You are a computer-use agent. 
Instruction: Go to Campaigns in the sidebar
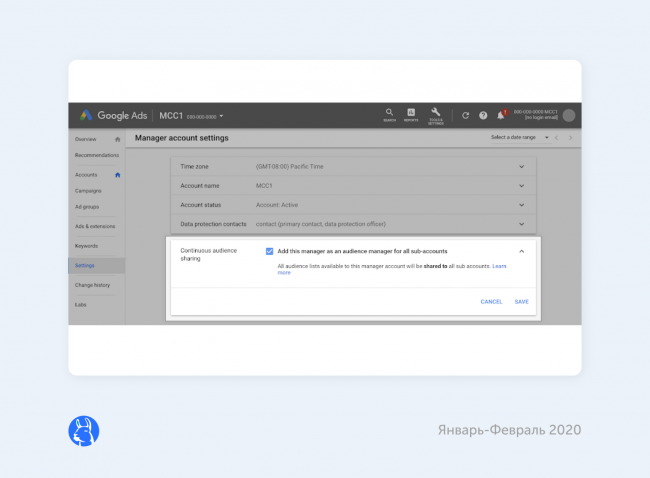88,190
